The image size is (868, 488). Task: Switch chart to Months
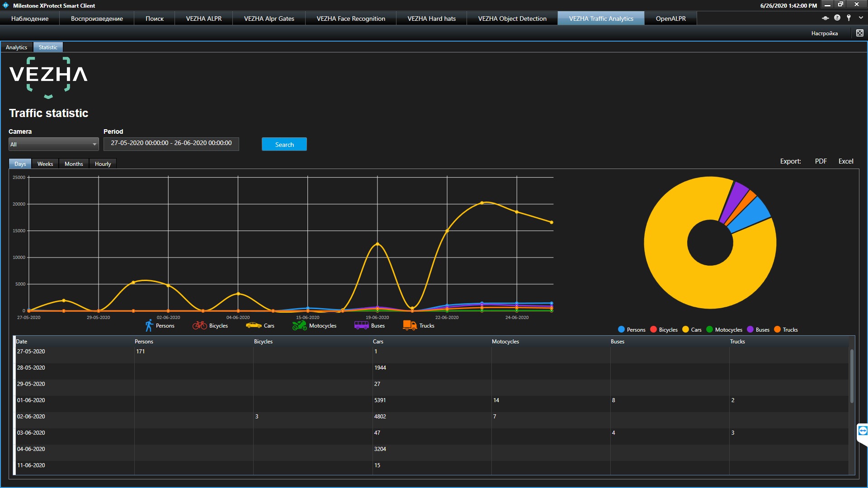(74, 164)
